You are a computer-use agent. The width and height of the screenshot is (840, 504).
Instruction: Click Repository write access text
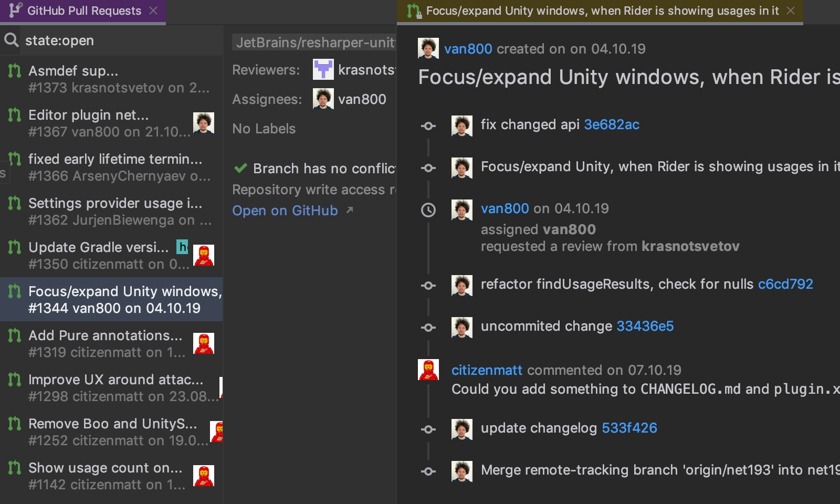pos(314,190)
